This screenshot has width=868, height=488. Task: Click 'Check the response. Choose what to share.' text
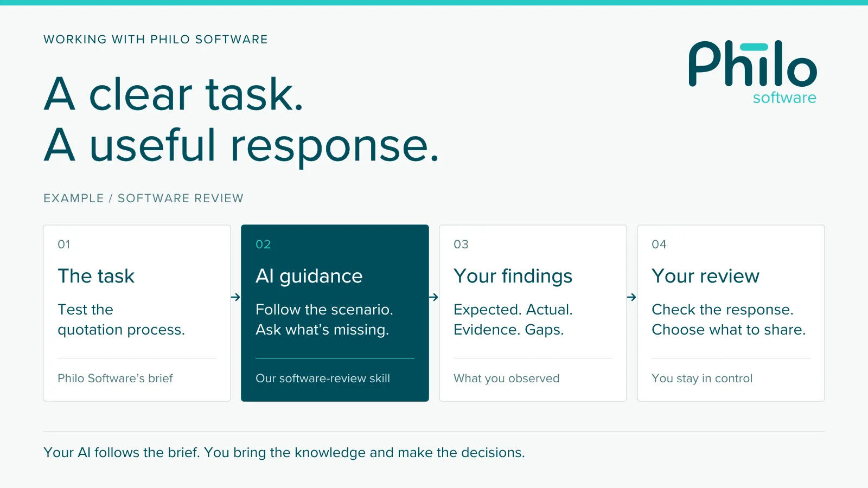click(x=729, y=319)
